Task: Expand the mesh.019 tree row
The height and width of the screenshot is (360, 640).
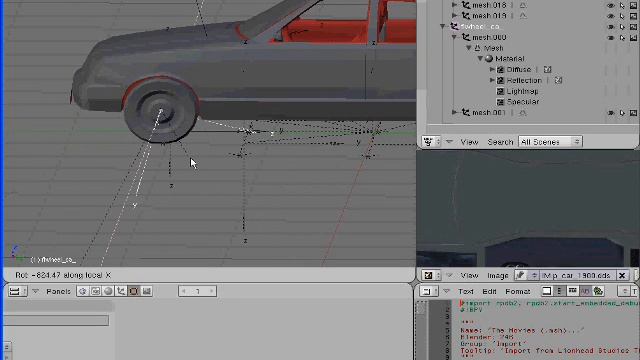Action: coord(454,16)
